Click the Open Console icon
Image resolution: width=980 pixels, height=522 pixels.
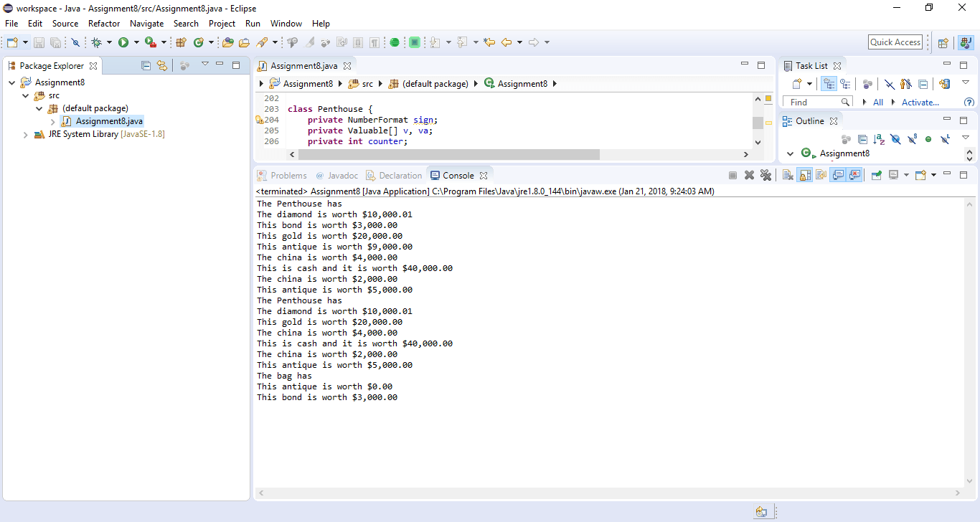[x=922, y=175]
